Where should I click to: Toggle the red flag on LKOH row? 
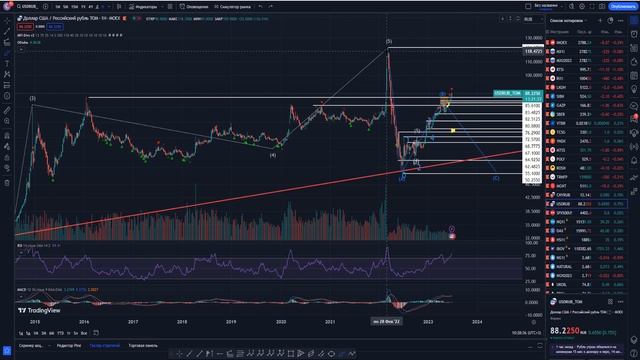point(548,87)
